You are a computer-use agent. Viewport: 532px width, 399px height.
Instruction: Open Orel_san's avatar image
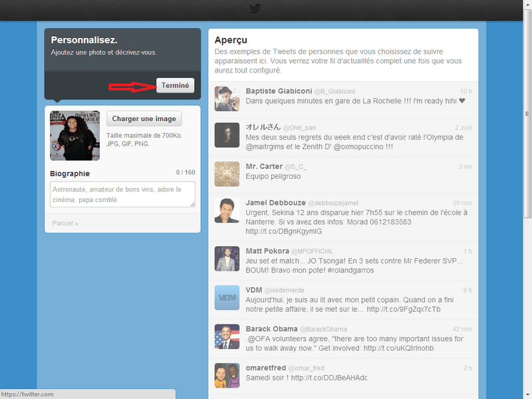pos(227,135)
